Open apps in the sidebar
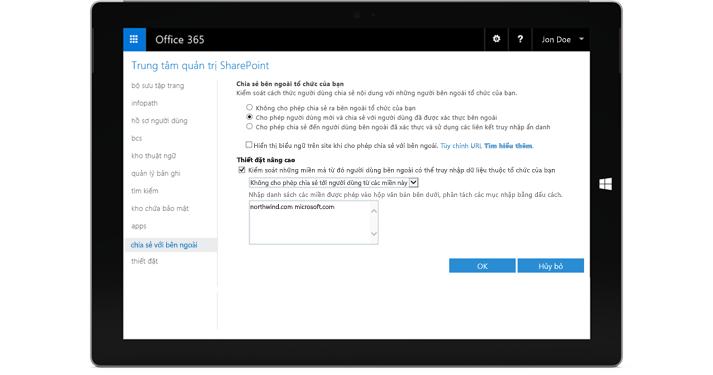Screen dimensions: 713x375 click(139, 226)
